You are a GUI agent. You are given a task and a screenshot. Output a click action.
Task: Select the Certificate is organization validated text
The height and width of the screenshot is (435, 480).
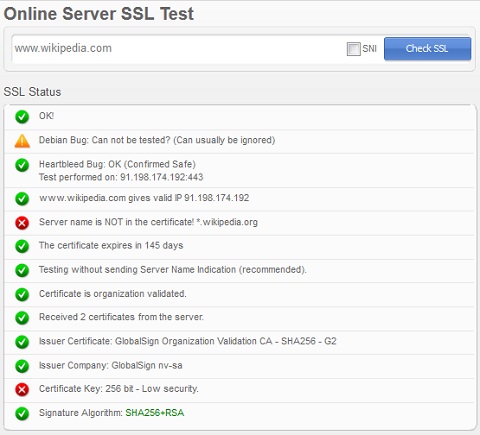[x=113, y=294]
